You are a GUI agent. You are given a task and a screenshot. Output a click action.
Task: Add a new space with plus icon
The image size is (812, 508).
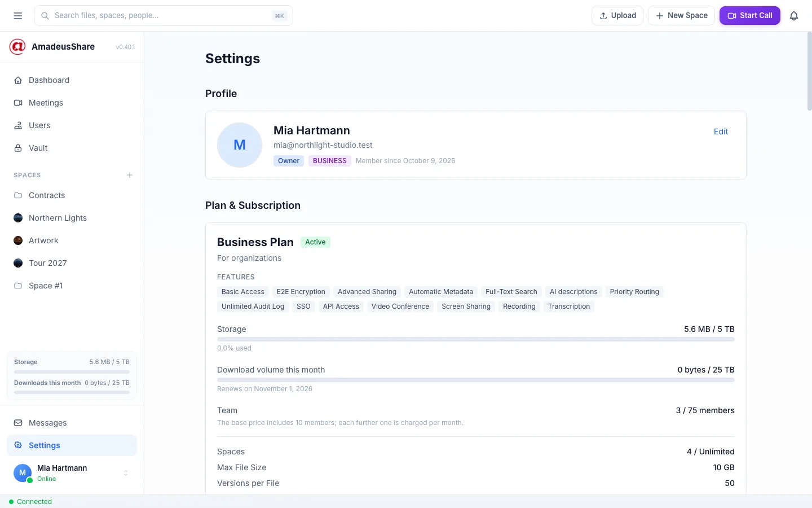click(x=130, y=175)
